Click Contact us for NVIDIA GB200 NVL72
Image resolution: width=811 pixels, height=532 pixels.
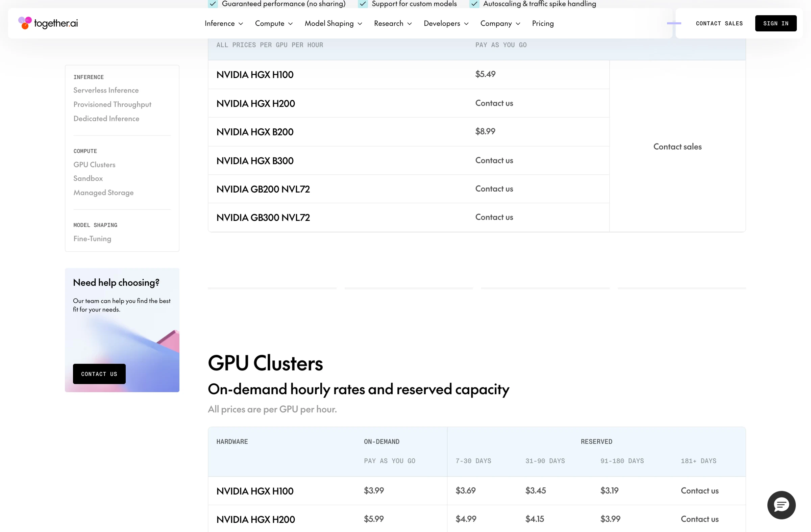coord(494,189)
